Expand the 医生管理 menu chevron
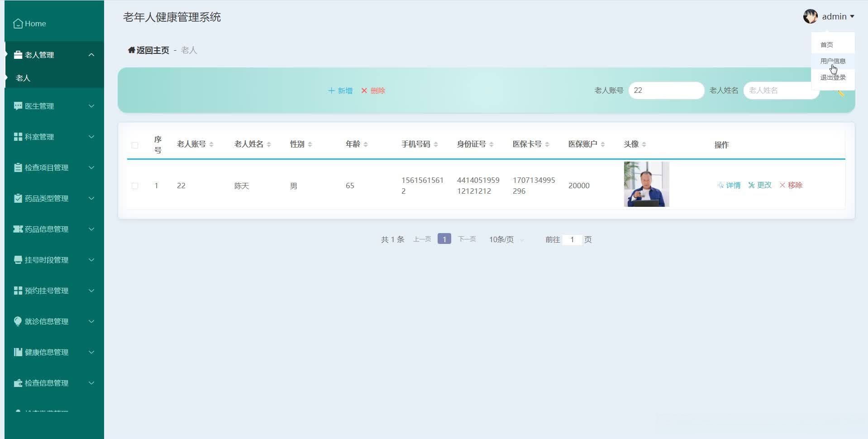This screenshot has height=439, width=868. [91, 106]
